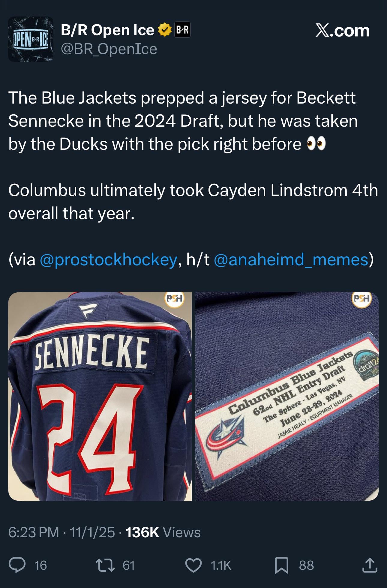The image size is (387, 588).
Task: Open the draft tag label photo
Action: (287, 397)
